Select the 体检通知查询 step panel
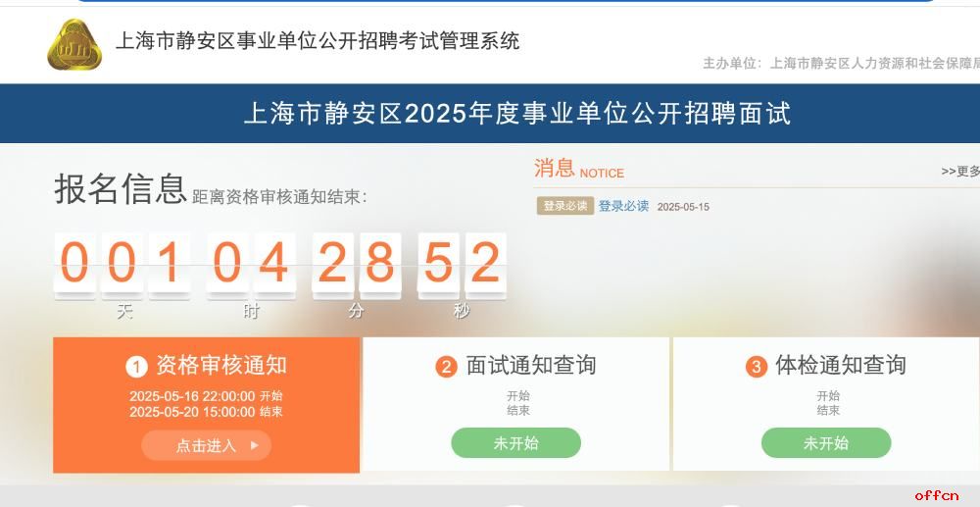This screenshot has width=980, height=507. [x=826, y=404]
